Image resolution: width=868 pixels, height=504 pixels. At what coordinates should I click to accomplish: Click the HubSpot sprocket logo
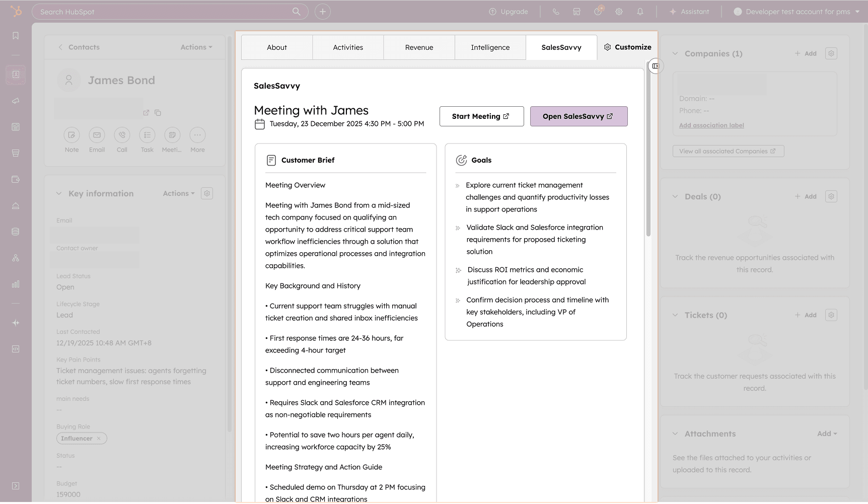pos(17,11)
